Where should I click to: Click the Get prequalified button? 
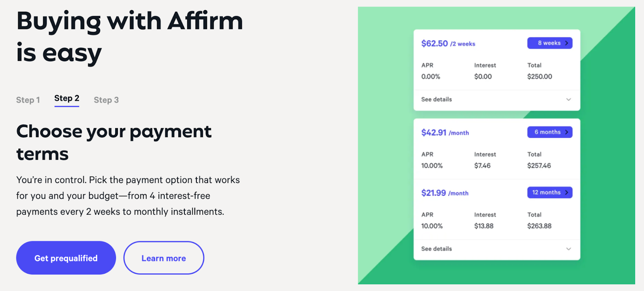point(66,258)
